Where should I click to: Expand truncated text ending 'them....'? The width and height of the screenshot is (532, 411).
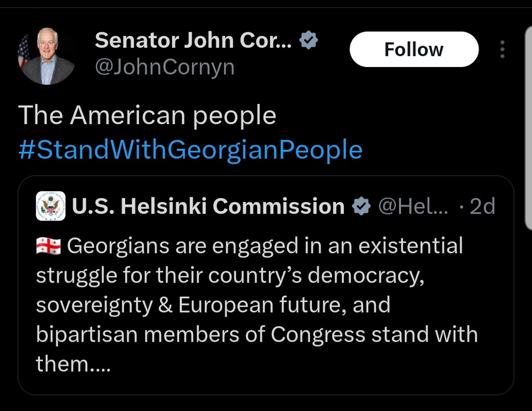click(73, 364)
